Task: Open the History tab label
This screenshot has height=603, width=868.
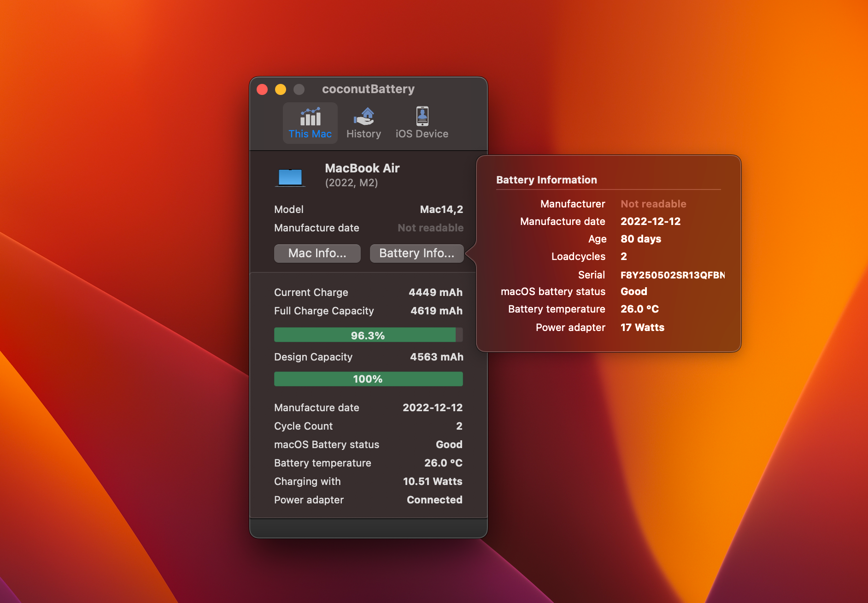Action: point(364,134)
